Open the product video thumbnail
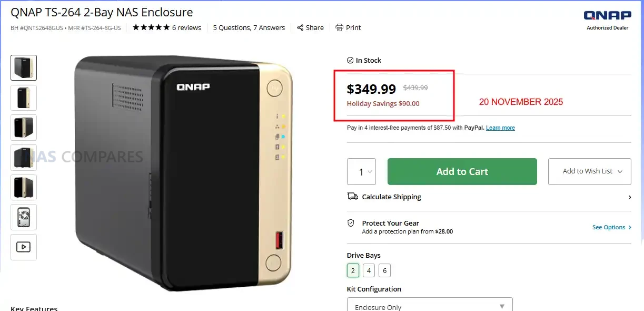This screenshot has width=644, height=311. pos(24,247)
